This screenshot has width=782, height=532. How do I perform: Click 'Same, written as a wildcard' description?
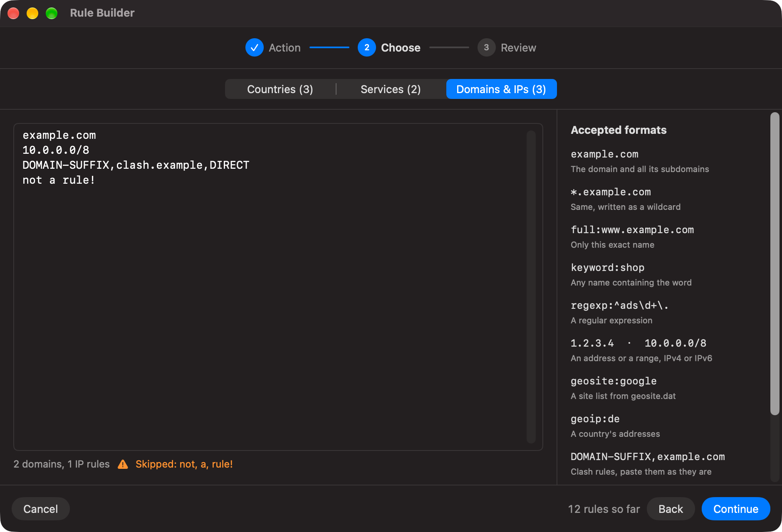click(x=626, y=207)
